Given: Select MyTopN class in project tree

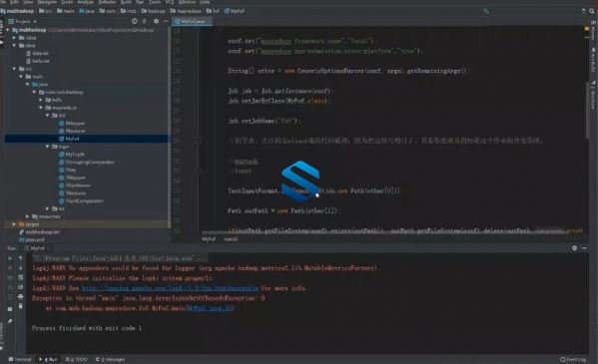Looking at the screenshot, I should tap(71, 155).
